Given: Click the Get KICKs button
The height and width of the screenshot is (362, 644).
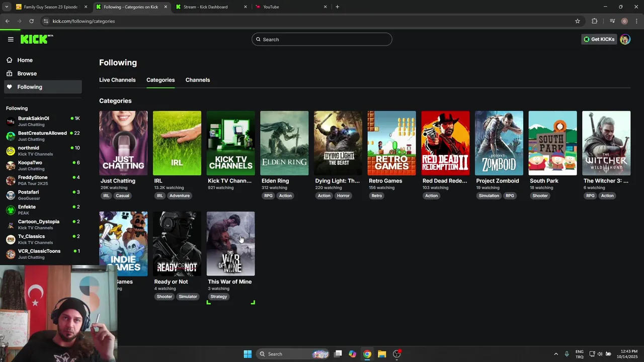Looking at the screenshot, I should pos(599,39).
